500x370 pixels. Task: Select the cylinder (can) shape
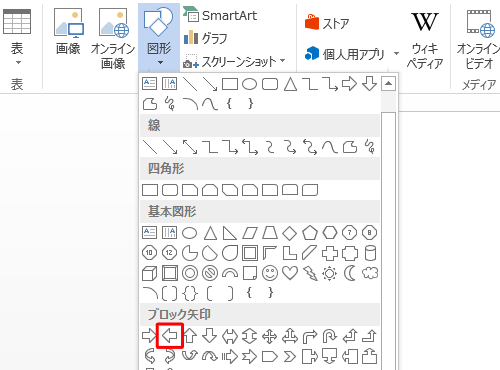[x=370, y=253]
